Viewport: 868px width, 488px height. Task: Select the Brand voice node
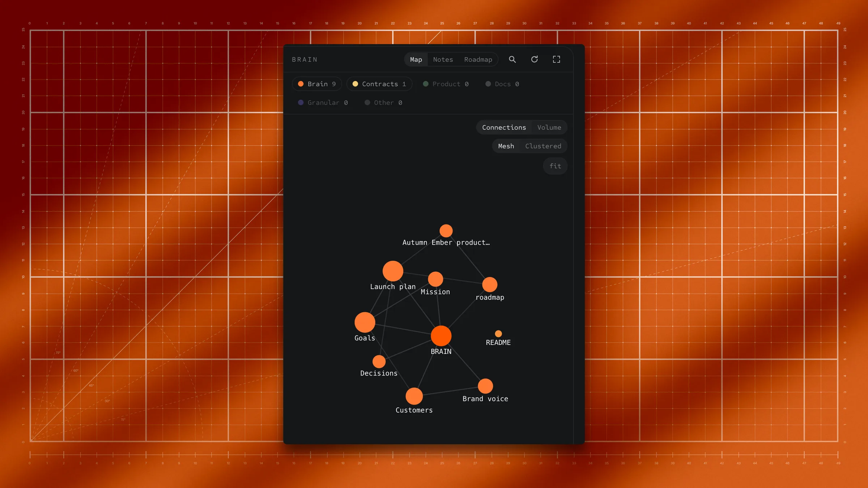click(485, 386)
